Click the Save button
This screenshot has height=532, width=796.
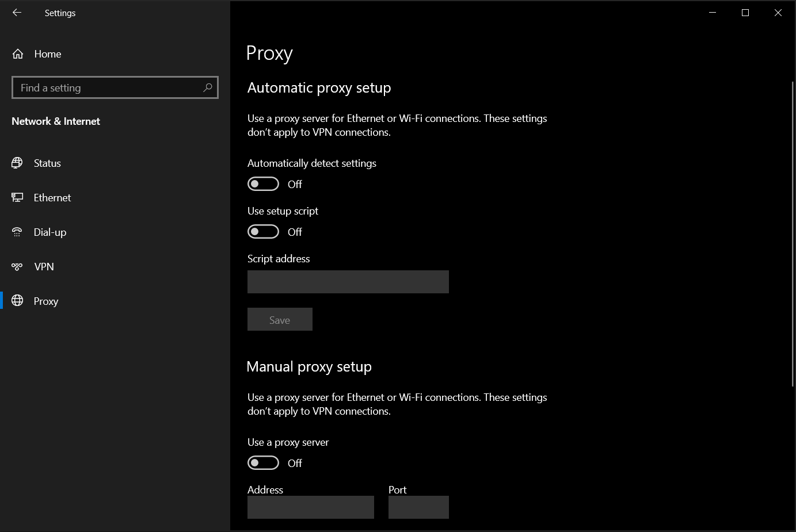coord(280,319)
